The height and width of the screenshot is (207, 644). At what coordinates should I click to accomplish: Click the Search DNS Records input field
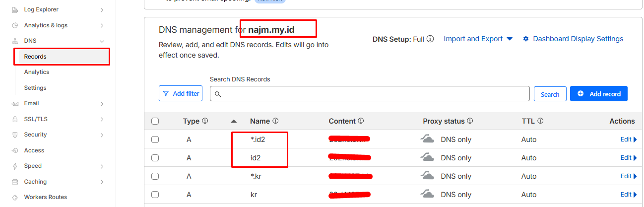click(x=370, y=94)
